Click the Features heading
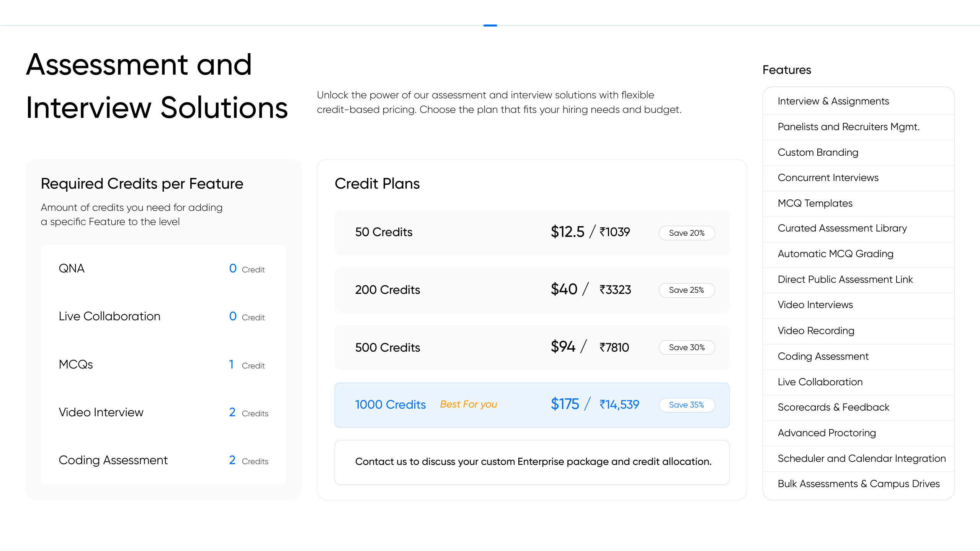980x551 pixels. [x=787, y=70]
